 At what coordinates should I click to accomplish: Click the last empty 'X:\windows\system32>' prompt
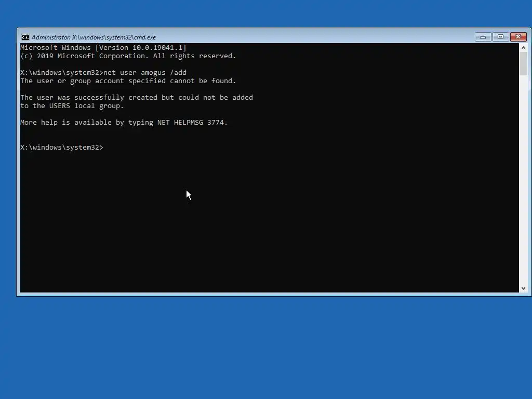(x=62, y=147)
